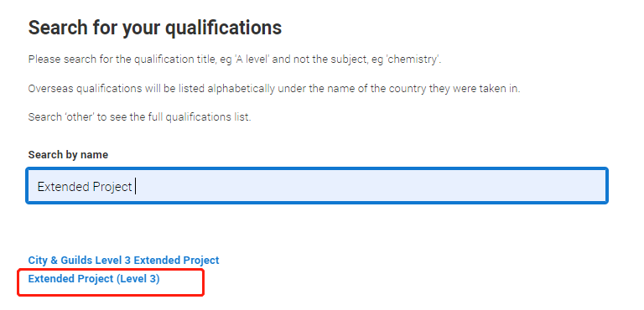Click the 'Search for your qualifications' heading
The image size is (644, 310).
pos(155,28)
